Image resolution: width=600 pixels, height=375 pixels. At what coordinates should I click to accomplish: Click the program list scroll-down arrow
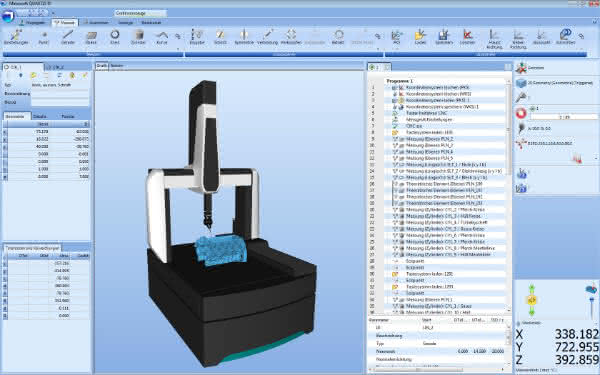tap(509, 310)
